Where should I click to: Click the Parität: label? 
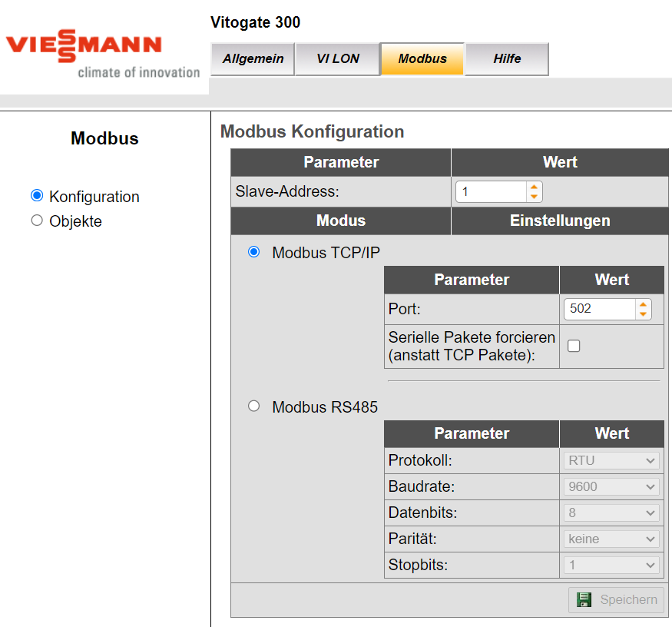tap(412, 539)
